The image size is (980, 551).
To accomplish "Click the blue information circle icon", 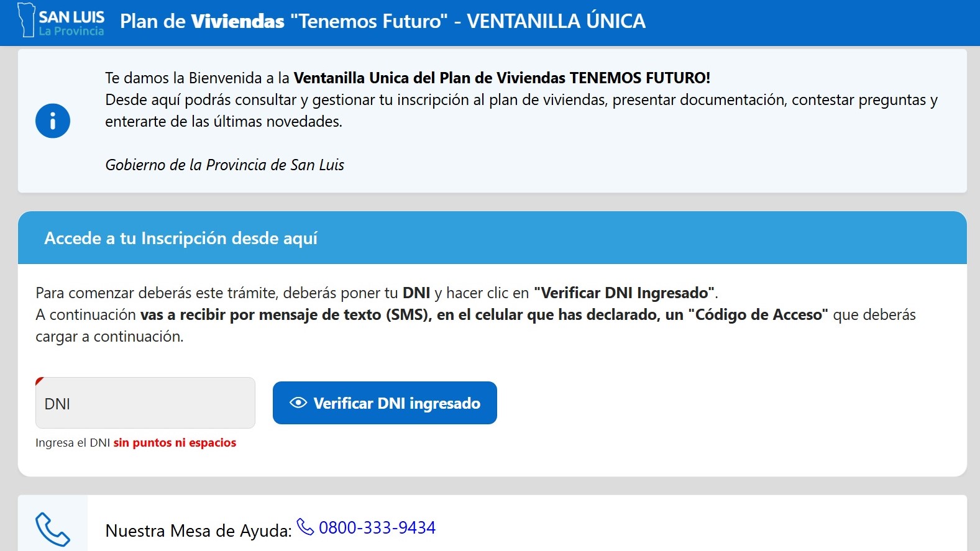I will point(53,121).
